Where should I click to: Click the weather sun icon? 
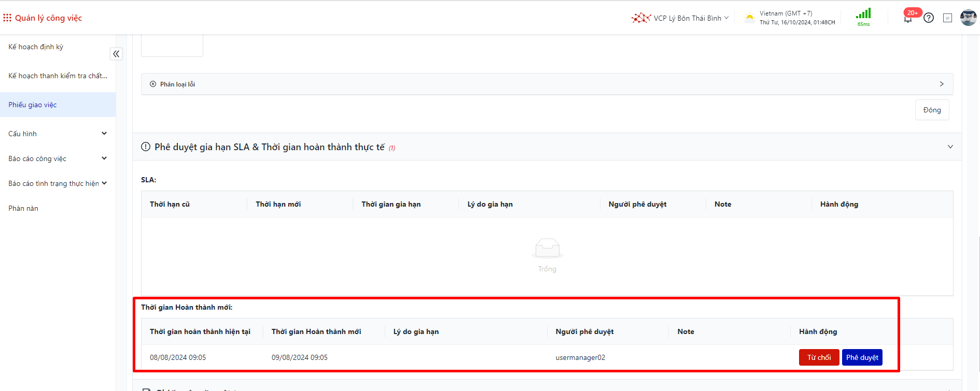point(749,18)
